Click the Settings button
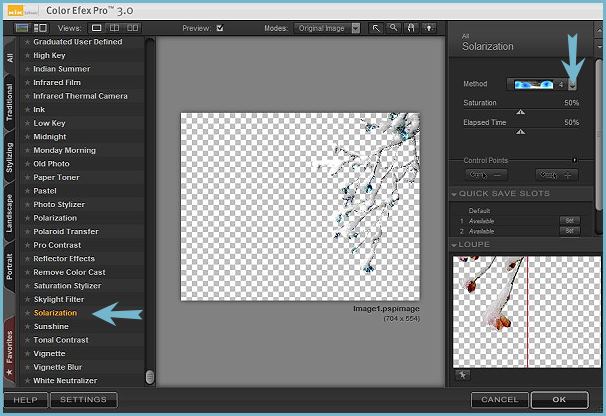Screen dimensions: 606x416 pyautogui.click(x=83, y=400)
